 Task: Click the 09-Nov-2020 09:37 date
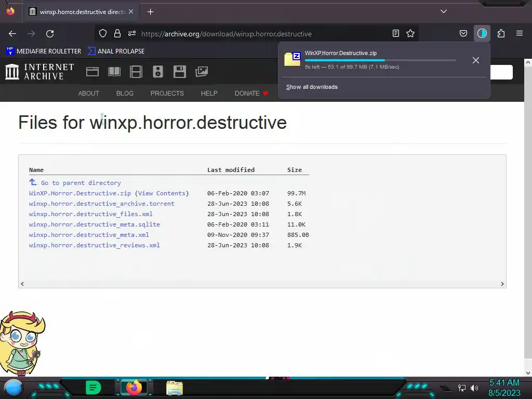pyautogui.click(x=238, y=235)
